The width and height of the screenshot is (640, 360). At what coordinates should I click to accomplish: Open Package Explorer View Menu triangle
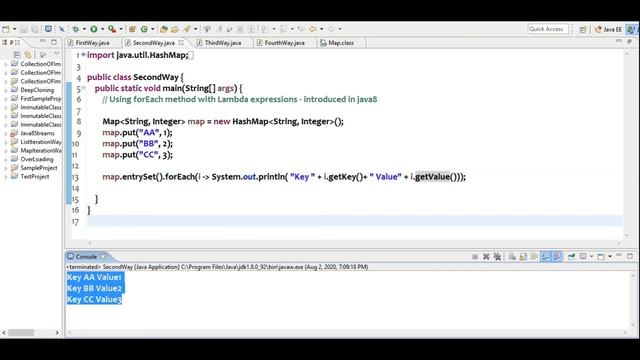click(x=57, y=54)
